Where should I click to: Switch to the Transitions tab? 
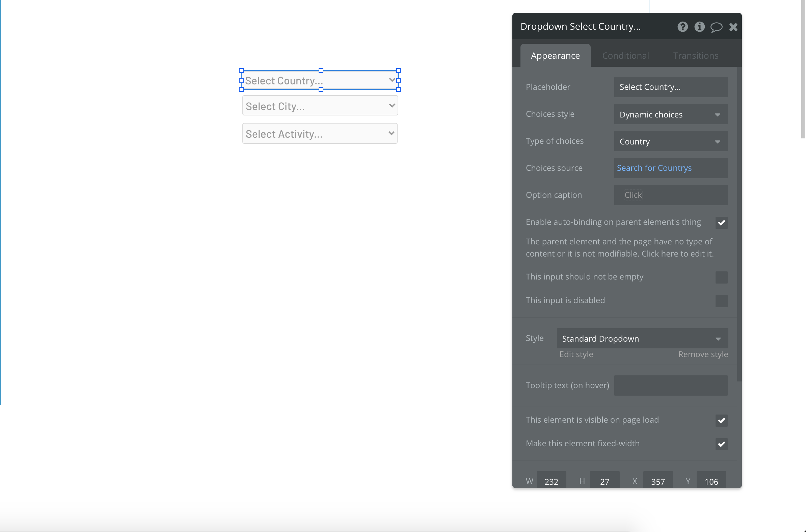click(x=695, y=56)
